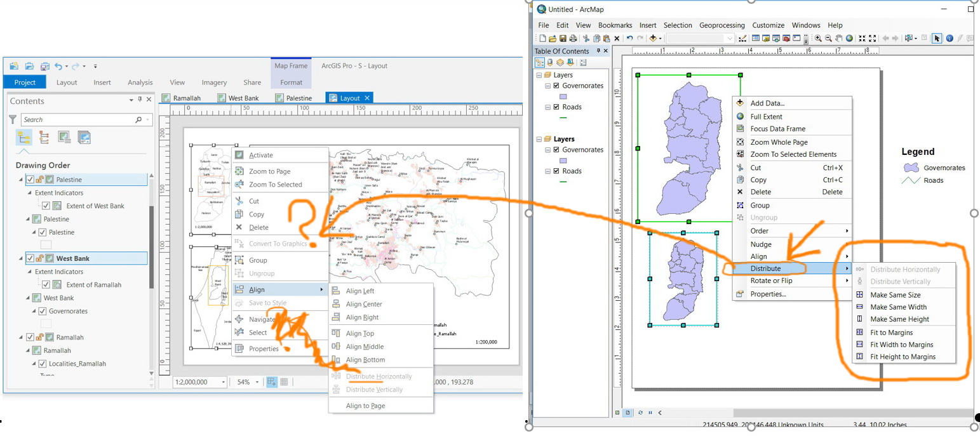The width and height of the screenshot is (980, 436).
Task: Collapse first Layers group in ArcMap TOC
Action: tap(539, 75)
